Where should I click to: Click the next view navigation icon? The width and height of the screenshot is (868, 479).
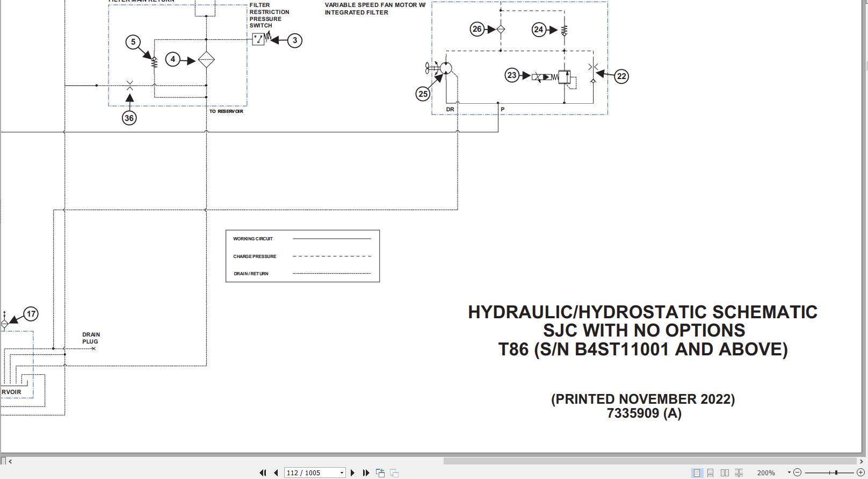pos(394,473)
